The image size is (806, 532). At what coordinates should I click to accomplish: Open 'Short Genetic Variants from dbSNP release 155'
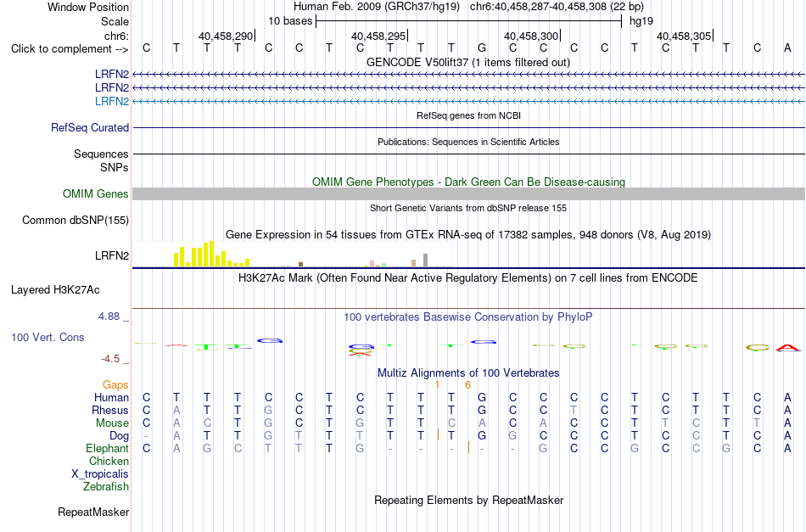(x=468, y=208)
